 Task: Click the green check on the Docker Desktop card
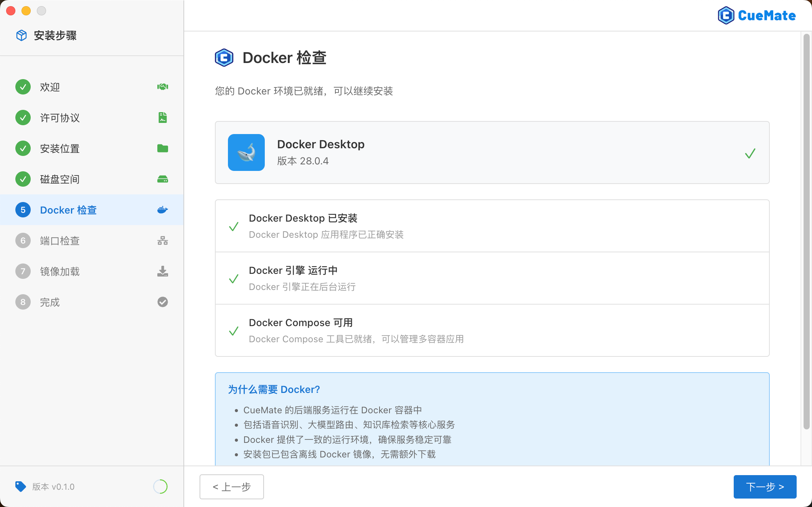point(750,153)
